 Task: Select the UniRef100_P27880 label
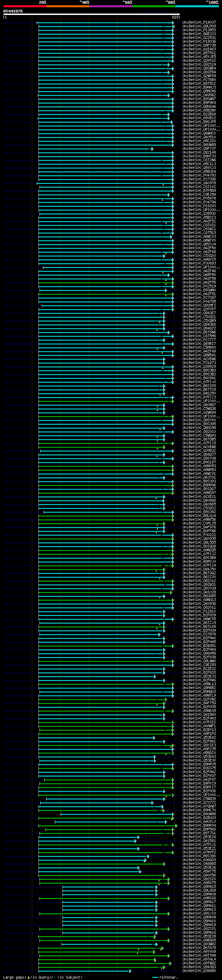(x=199, y=80)
